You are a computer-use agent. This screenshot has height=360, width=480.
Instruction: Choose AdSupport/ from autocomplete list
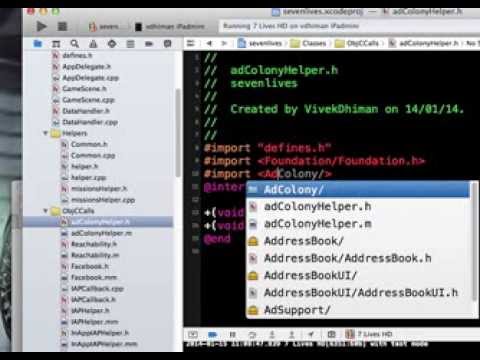tap(358, 310)
